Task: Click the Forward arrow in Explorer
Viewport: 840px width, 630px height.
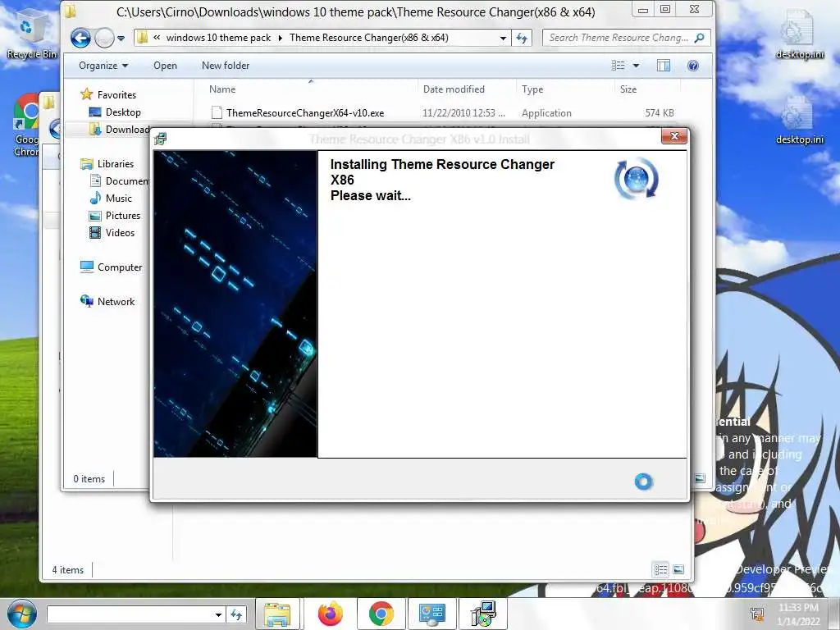Action: coord(104,38)
